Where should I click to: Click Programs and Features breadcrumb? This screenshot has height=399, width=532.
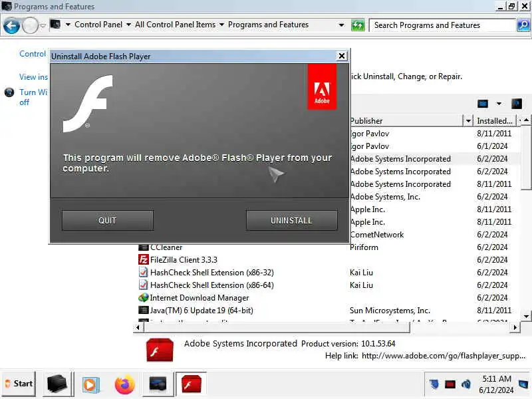coord(268,25)
